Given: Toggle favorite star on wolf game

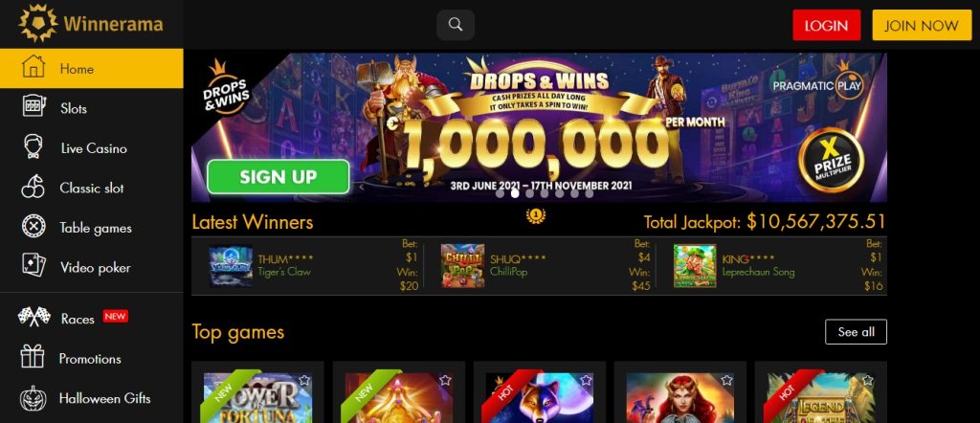Looking at the screenshot, I should (x=586, y=380).
